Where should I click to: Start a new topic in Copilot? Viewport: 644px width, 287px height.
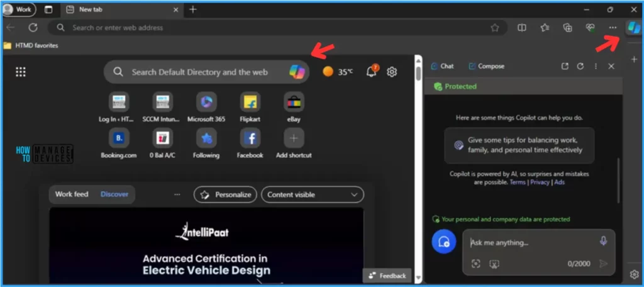click(443, 242)
